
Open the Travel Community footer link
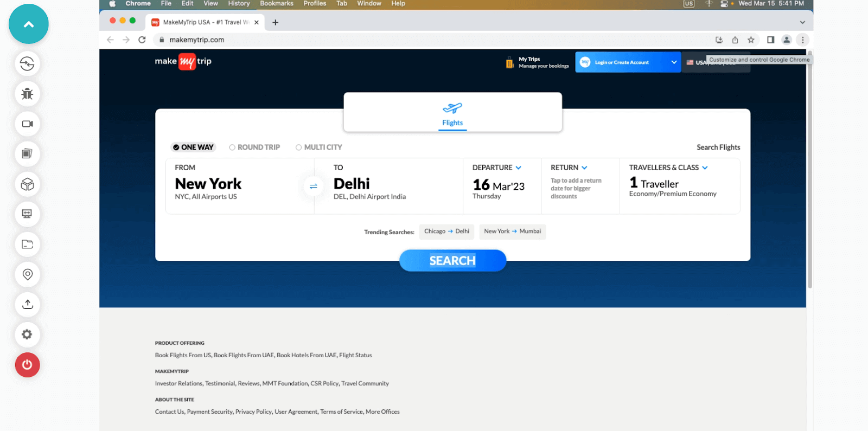(x=365, y=383)
